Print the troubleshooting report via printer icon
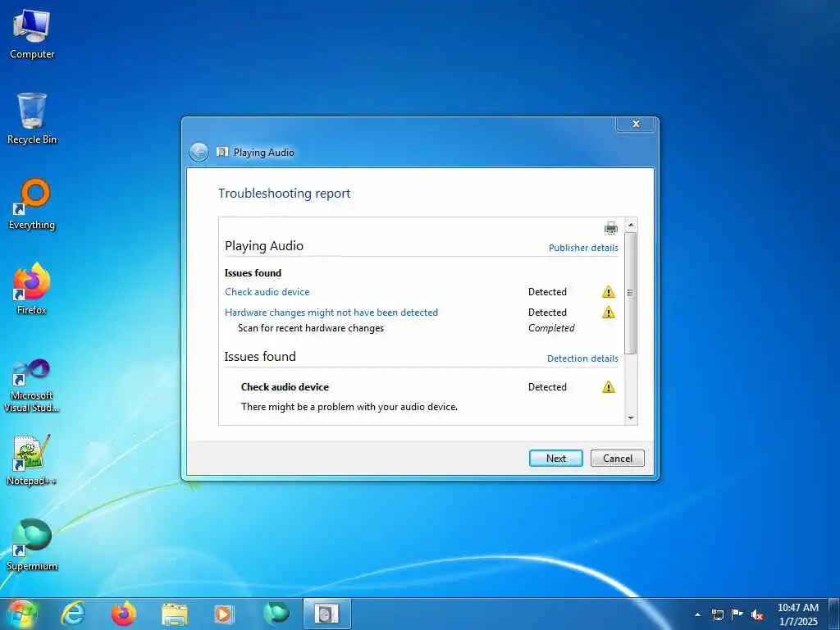 pyautogui.click(x=610, y=228)
